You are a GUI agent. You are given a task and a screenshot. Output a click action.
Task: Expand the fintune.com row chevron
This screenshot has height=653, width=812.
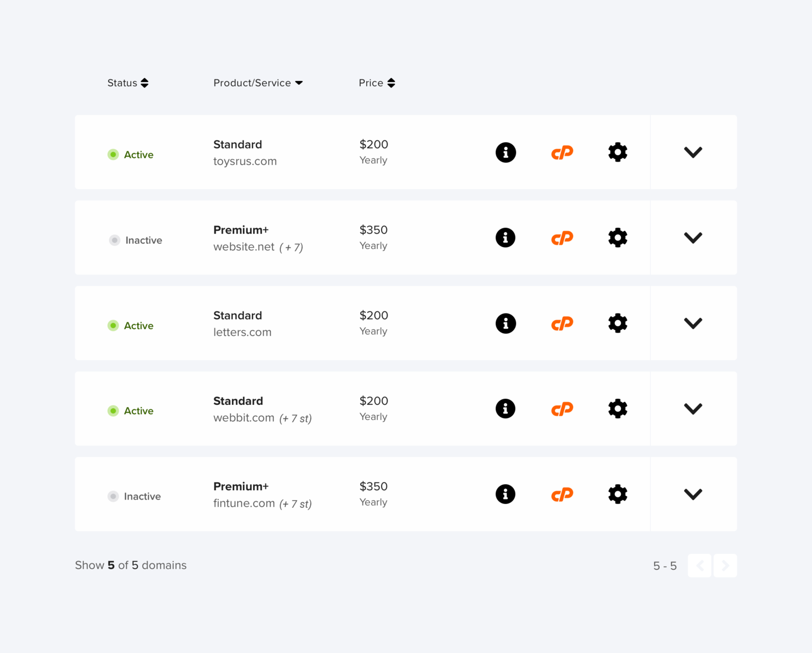pos(693,494)
